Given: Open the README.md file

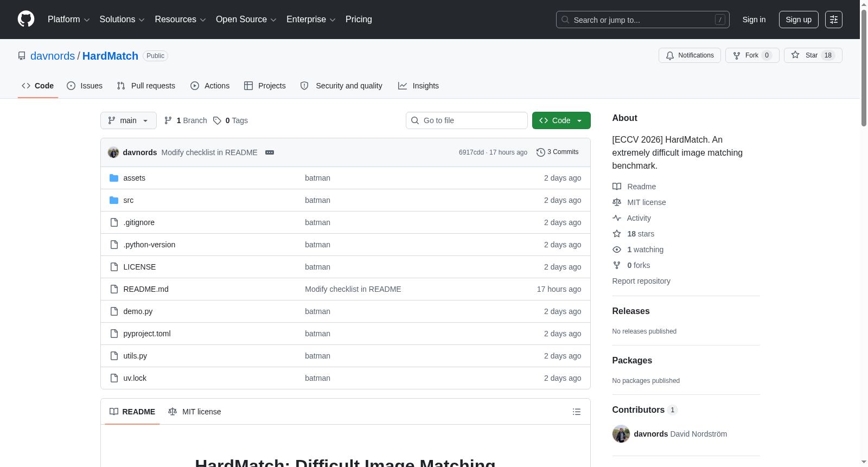Looking at the screenshot, I should pyautogui.click(x=146, y=289).
